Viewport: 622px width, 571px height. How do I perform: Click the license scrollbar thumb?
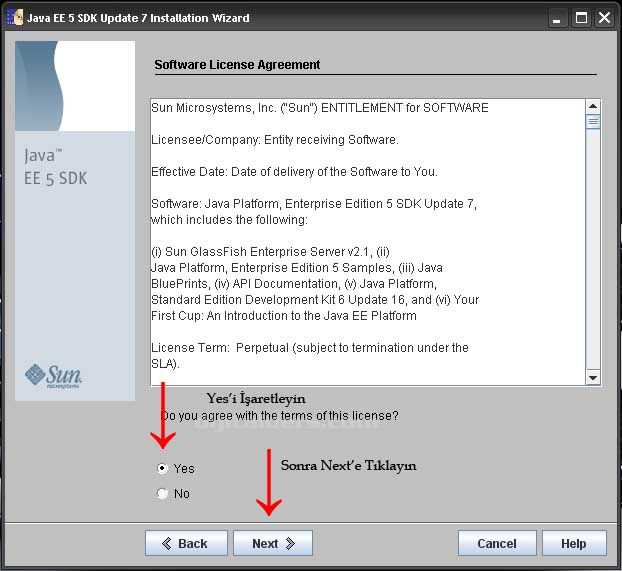[593, 121]
